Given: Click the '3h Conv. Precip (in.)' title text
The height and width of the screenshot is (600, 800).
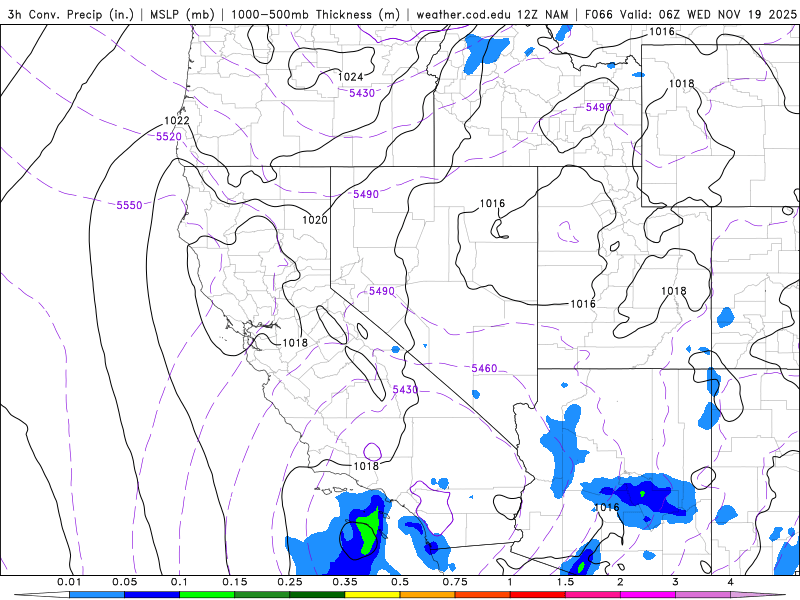Looking at the screenshot, I should tap(70, 14).
